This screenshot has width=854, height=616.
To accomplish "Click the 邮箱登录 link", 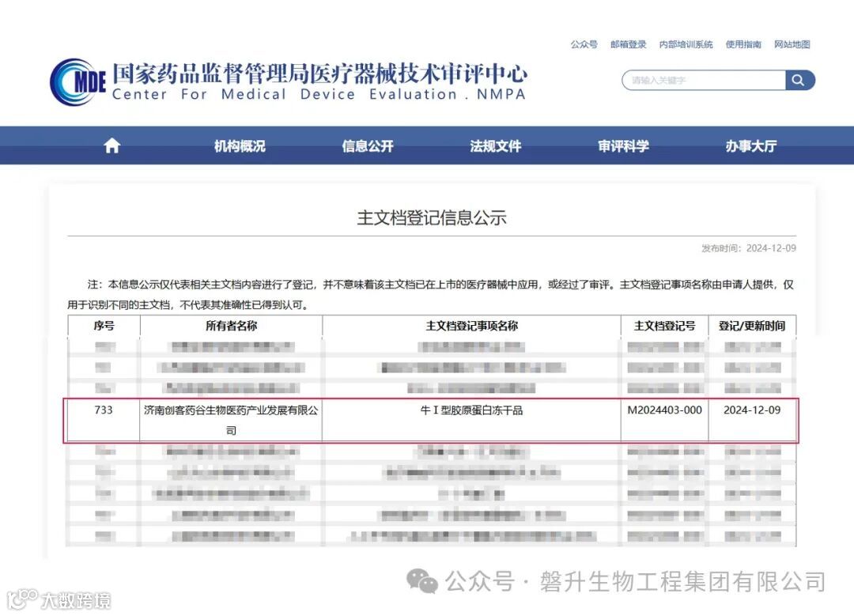I will click(629, 44).
